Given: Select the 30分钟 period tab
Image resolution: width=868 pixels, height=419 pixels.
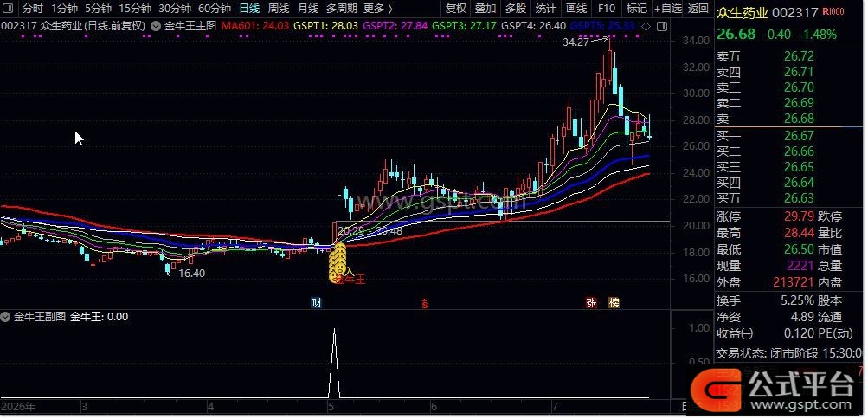Looking at the screenshot, I should point(175,9).
